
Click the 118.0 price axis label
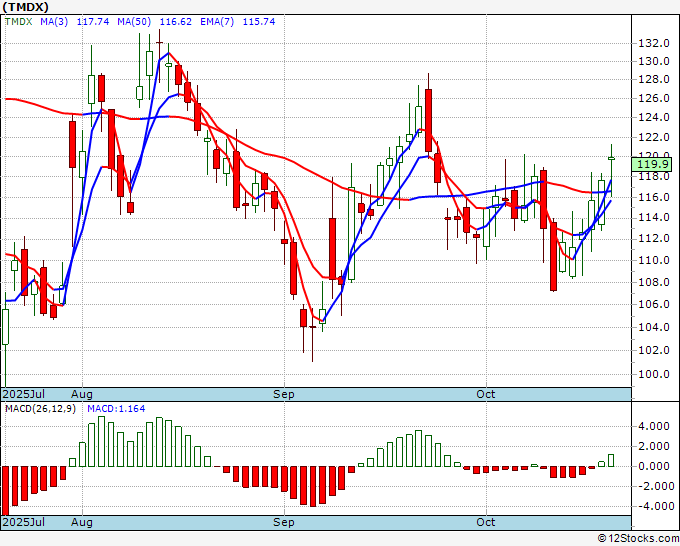tap(654, 177)
